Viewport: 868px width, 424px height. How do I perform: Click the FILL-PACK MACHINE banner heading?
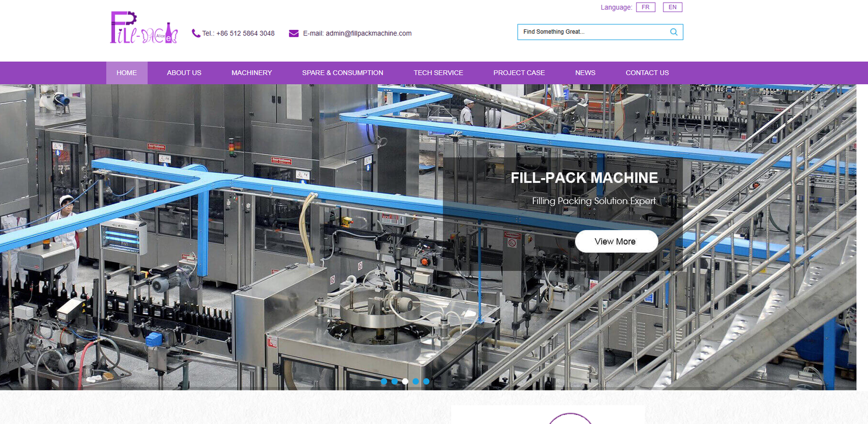pyautogui.click(x=584, y=178)
